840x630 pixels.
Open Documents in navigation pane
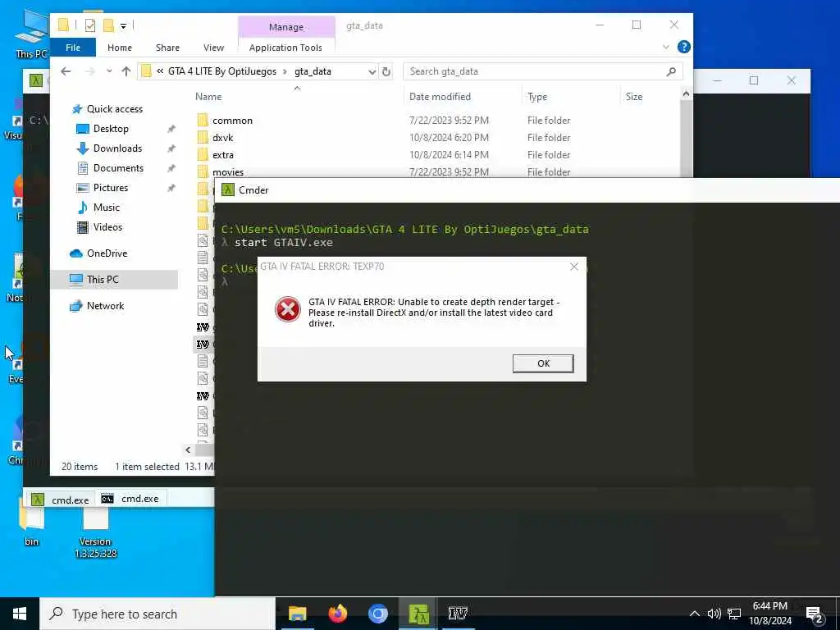(118, 168)
